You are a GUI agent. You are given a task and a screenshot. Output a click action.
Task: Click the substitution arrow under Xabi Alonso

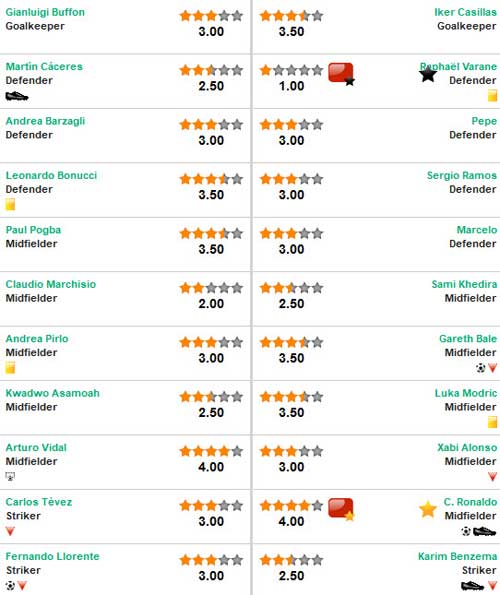coord(492,477)
